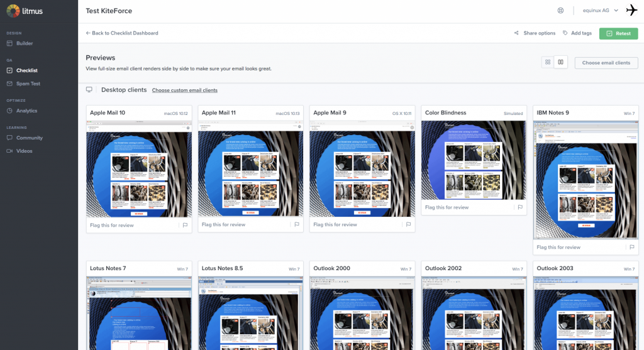The height and width of the screenshot is (350, 644).
Task: Click the Litmus logo
Action: coord(25,11)
